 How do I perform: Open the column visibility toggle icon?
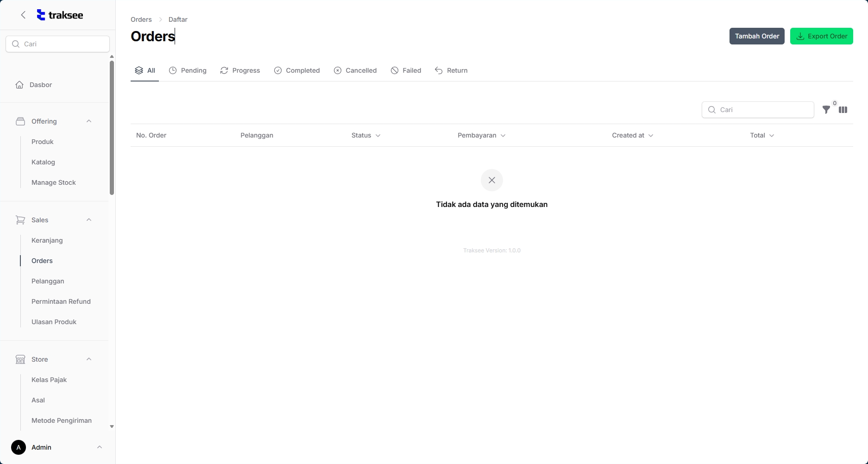tap(843, 110)
